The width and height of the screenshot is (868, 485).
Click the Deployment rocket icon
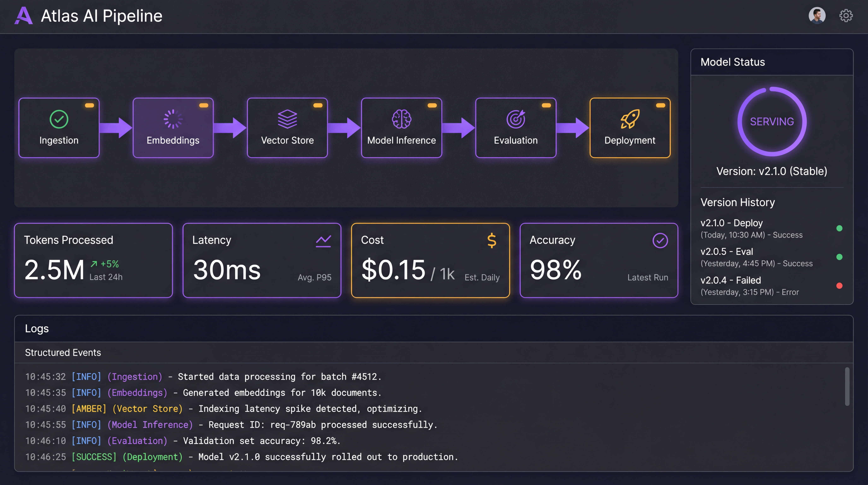tap(630, 119)
